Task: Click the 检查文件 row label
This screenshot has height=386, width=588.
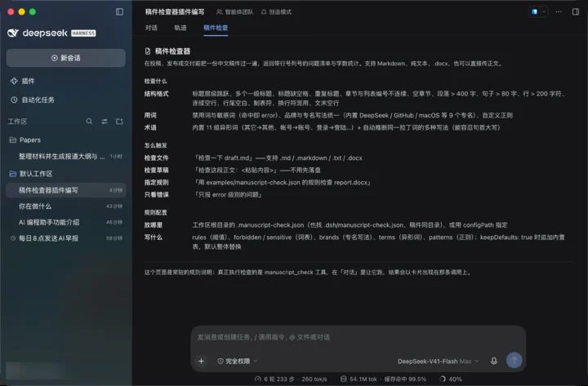Action: [156, 158]
